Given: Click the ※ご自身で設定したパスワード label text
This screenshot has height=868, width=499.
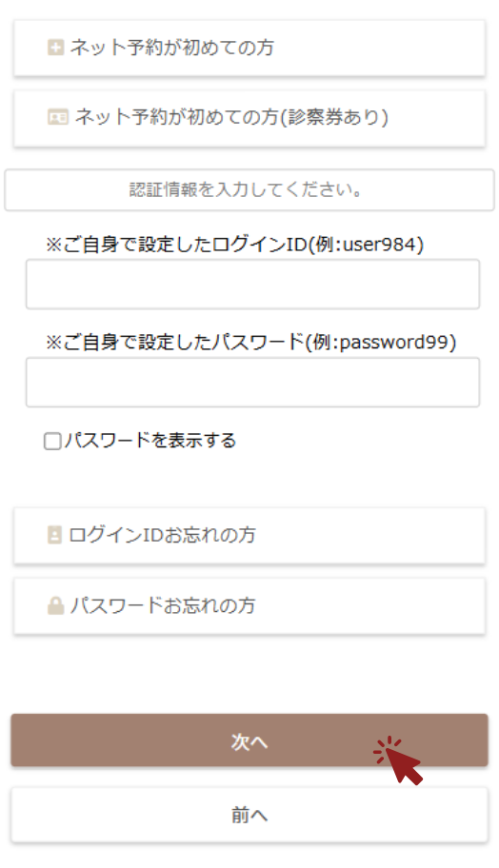Looking at the screenshot, I should pyautogui.click(x=174, y=343).
